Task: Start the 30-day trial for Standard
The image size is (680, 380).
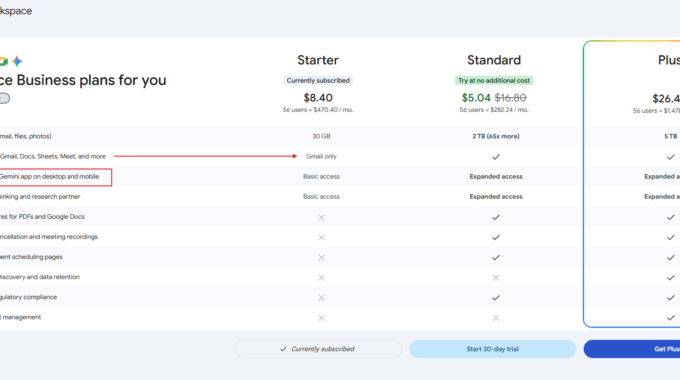Action: tap(492, 349)
